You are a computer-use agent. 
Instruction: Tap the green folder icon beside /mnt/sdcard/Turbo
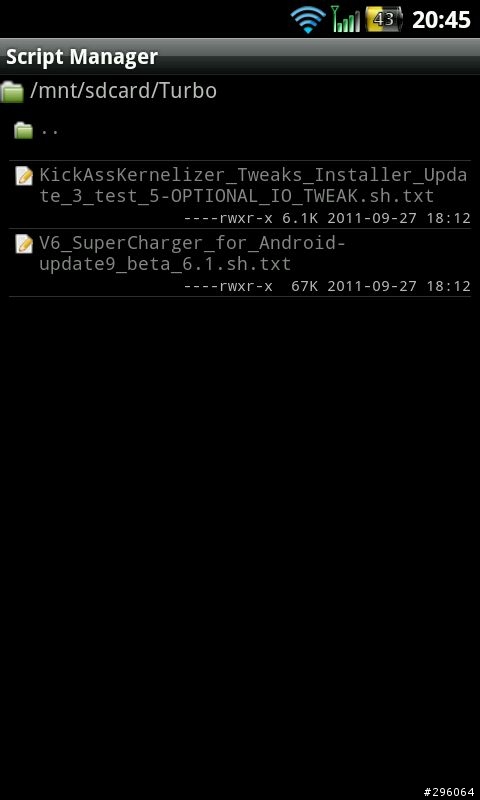[x=12, y=92]
